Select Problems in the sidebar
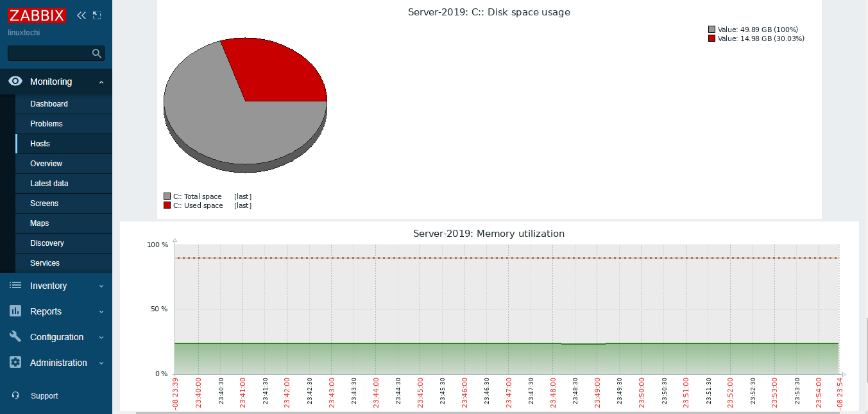This screenshot has height=414, width=868. (x=46, y=123)
